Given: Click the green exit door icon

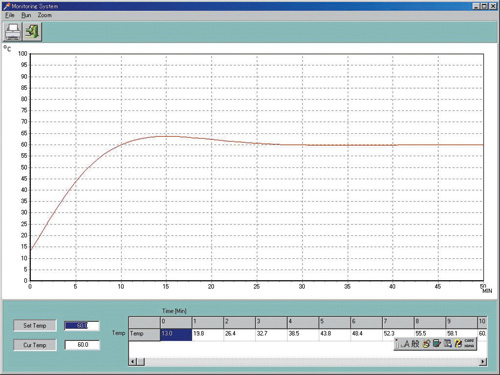Looking at the screenshot, I should 32,32.
